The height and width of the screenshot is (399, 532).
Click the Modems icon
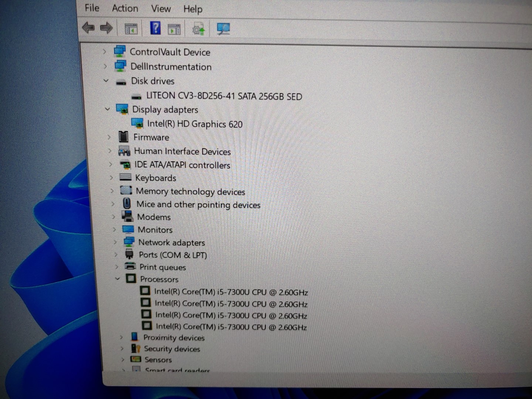point(127,216)
